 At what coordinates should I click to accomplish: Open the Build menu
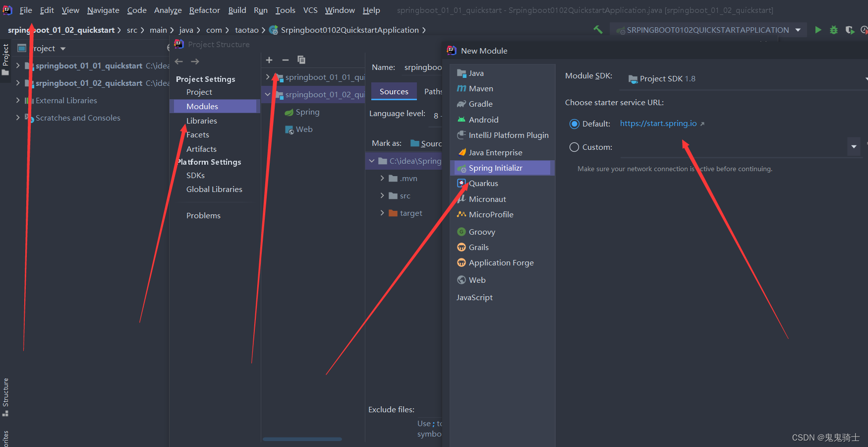tap(237, 10)
